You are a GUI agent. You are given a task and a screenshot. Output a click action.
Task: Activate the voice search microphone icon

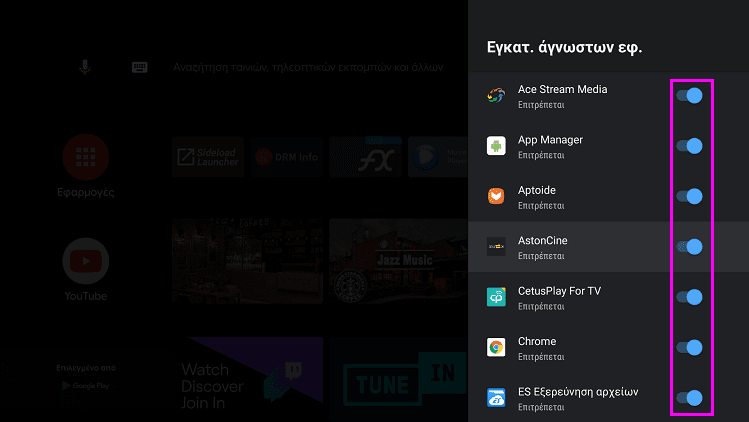pyautogui.click(x=85, y=67)
